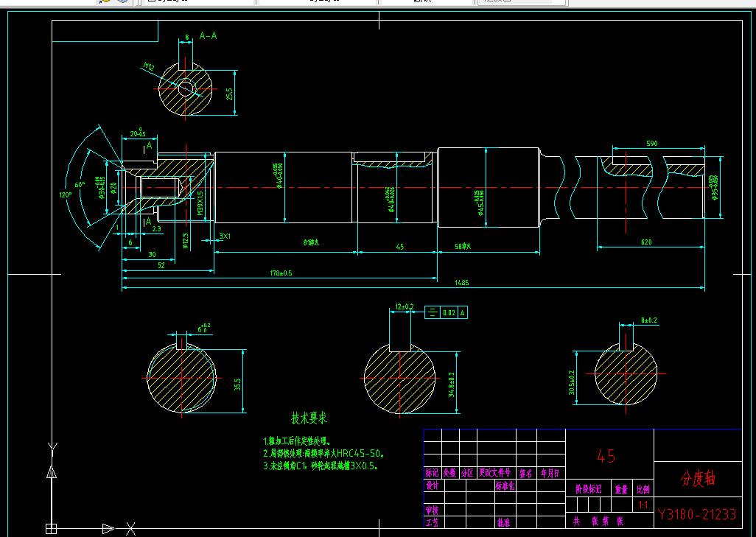Click the φ20 diameter dimension
This screenshot has height=537, width=756.
pyautogui.click(x=113, y=188)
